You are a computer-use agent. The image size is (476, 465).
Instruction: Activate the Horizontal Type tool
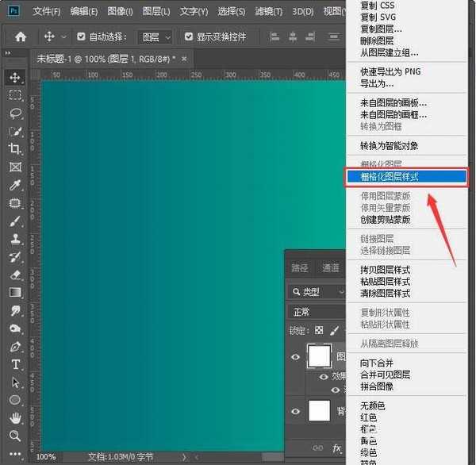click(14, 364)
